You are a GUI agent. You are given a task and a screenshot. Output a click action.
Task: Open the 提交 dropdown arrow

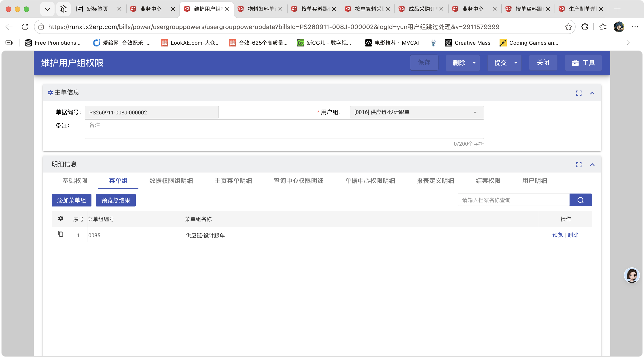click(x=515, y=63)
